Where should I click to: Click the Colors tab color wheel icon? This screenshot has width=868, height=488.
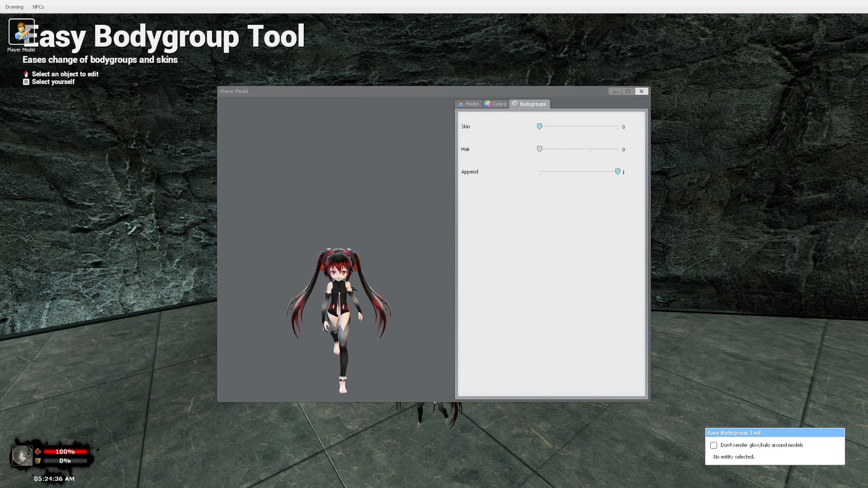pos(488,104)
